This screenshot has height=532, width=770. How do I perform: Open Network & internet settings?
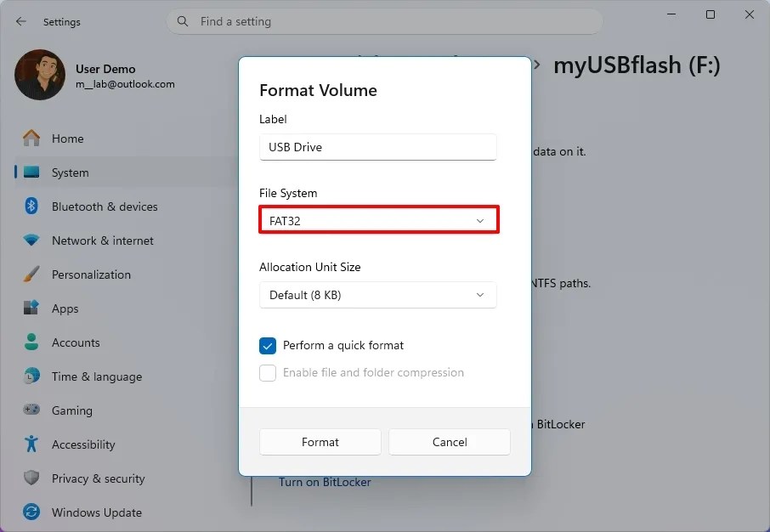126,241
